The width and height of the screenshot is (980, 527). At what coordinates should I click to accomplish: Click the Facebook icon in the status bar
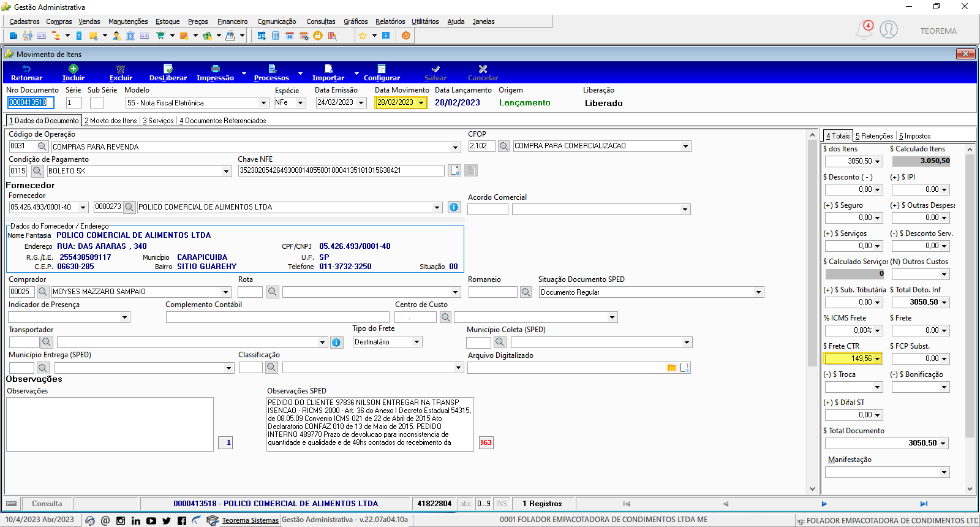click(x=182, y=520)
